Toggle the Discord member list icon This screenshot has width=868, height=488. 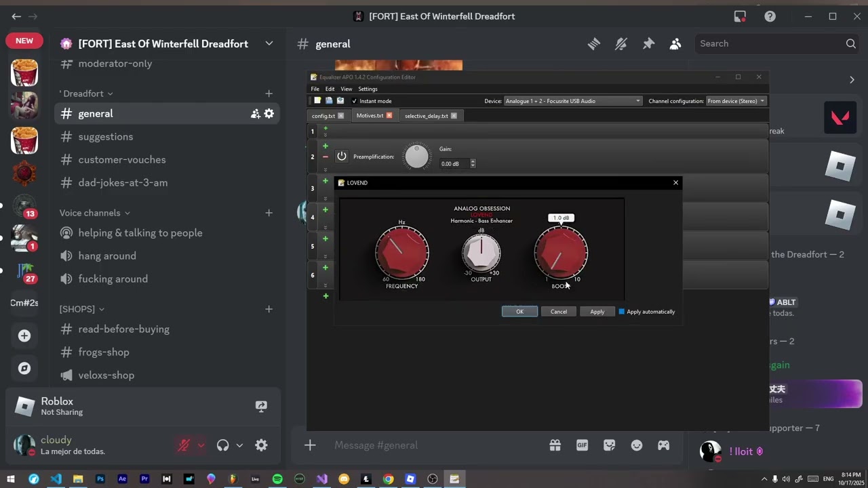click(675, 43)
